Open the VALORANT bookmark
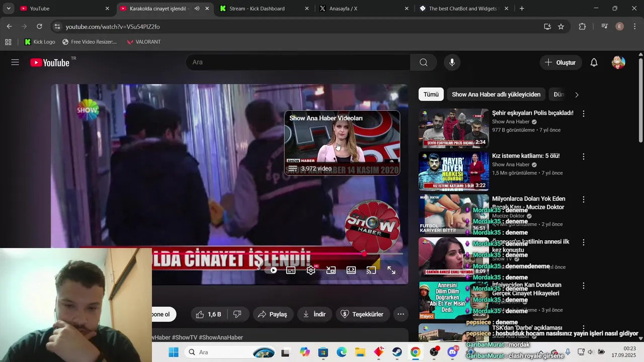Viewport: 644px width, 362px height. (x=144, y=42)
